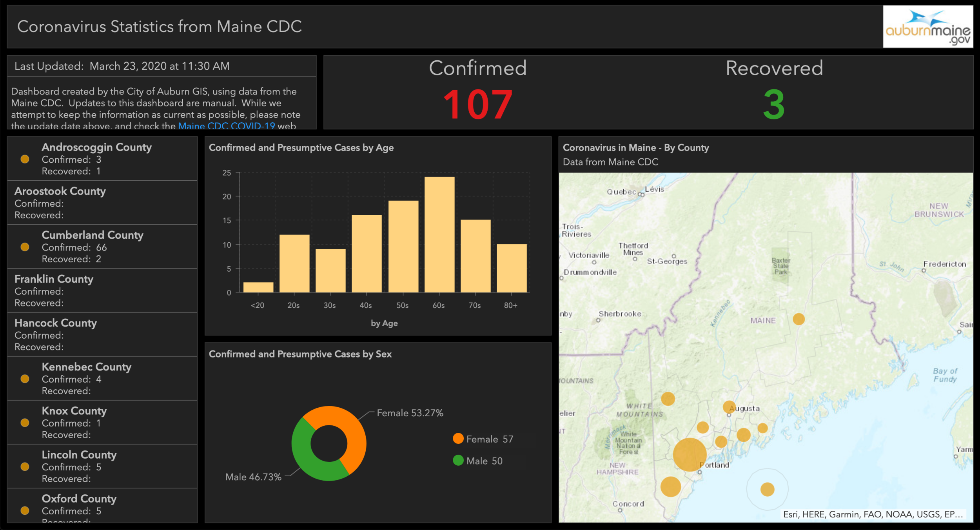Click the 80+ age bar
This screenshot has width=980, height=530.
click(x=512, y=268)
